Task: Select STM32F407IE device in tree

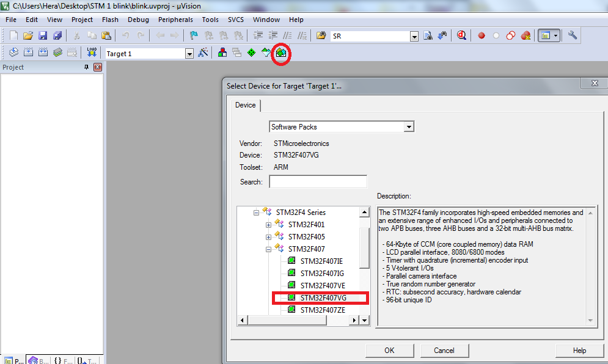Action: (321, 261)
